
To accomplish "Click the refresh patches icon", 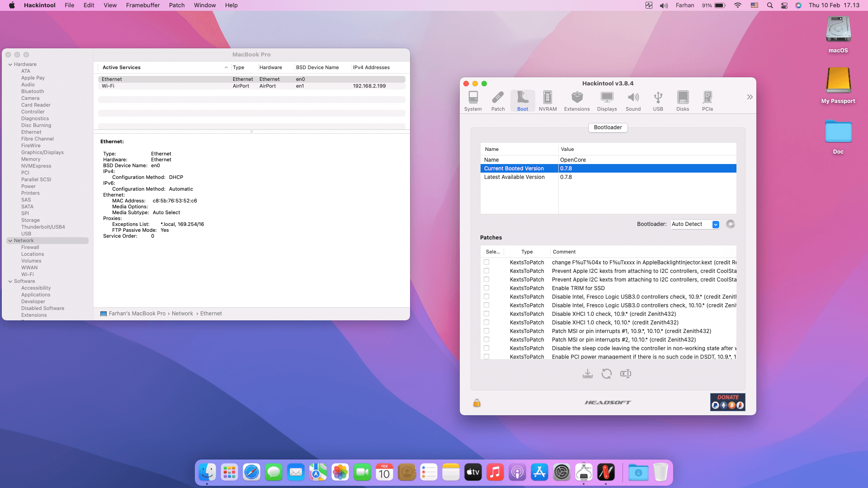I will 606,374.
